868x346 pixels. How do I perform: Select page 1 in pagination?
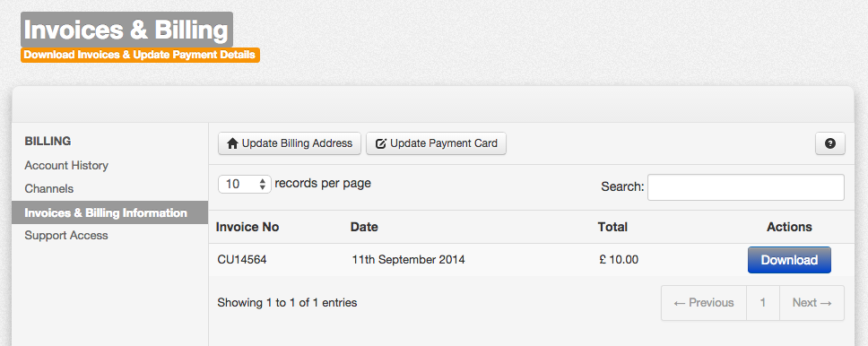pyautogui.click(x=763, y=303)
